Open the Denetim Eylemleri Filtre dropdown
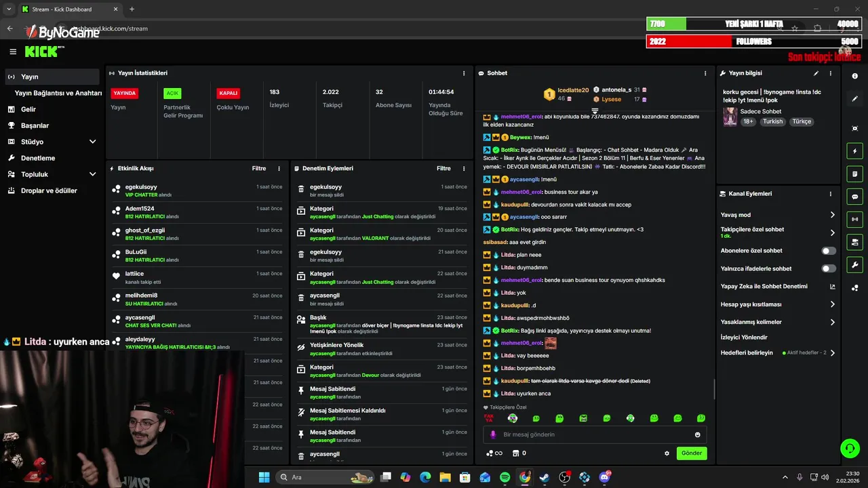 point(443,168)
